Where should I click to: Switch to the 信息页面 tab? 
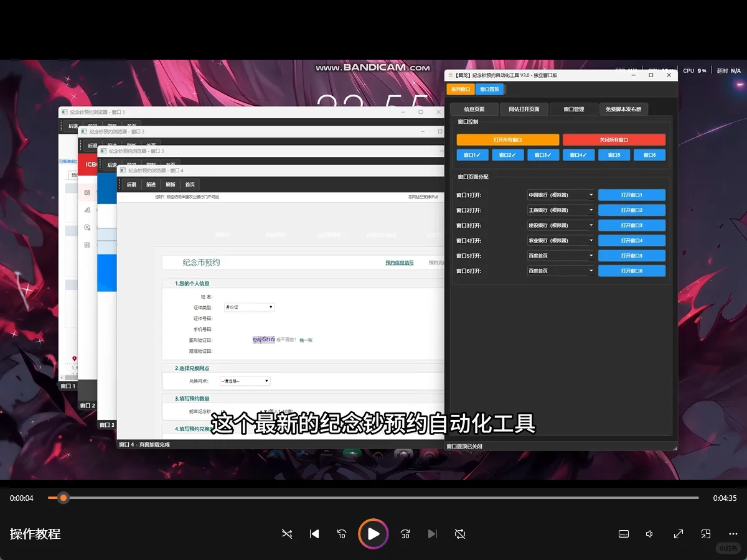coord(474,109)
